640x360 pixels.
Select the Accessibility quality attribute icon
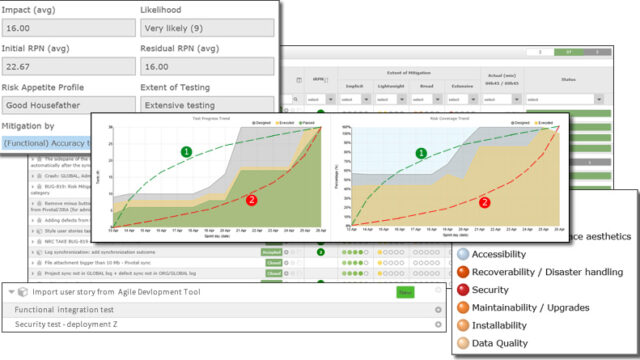pos(463,254)
